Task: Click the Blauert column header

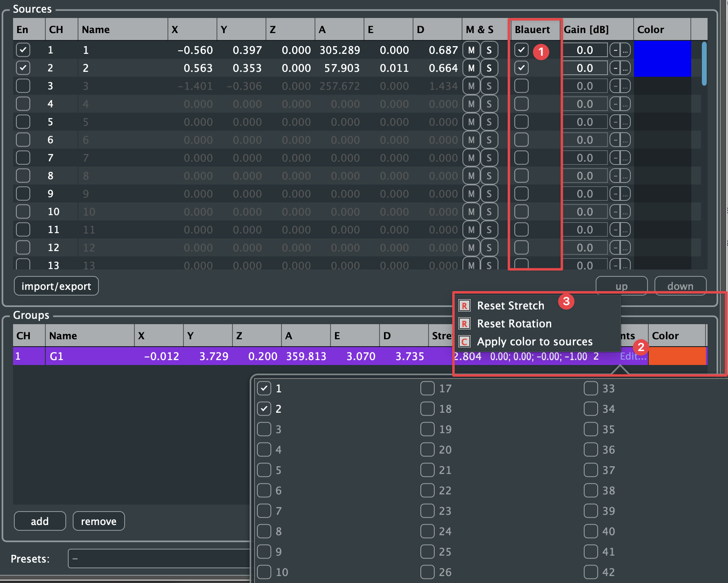Action: point(535,29)
